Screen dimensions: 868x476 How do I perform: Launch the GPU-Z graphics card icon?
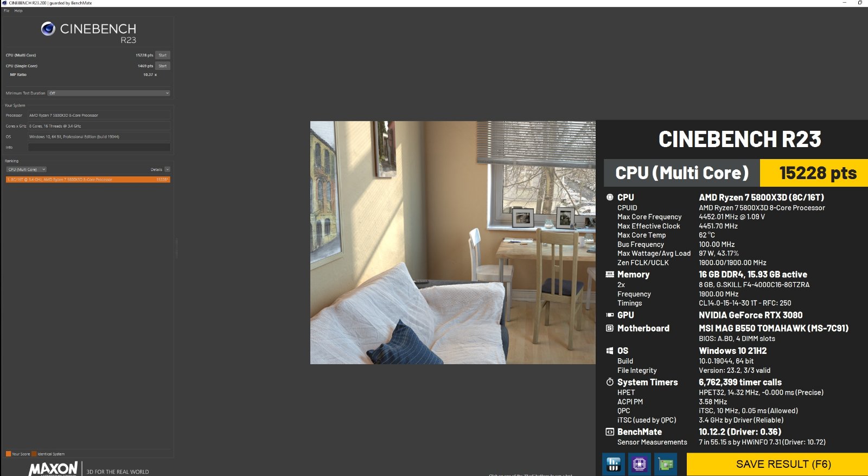click(666, 464)
